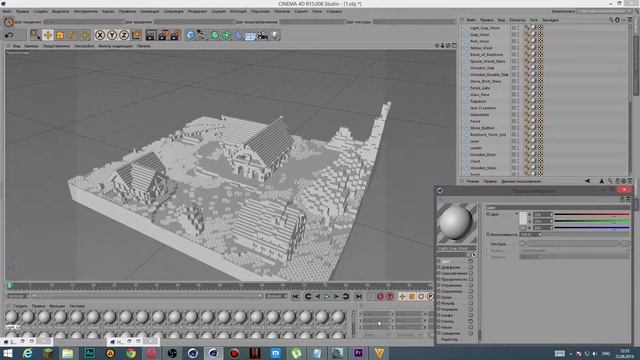Open the deformer objects icon
Viewport: 640px width, 360px height.
[239, 36]
